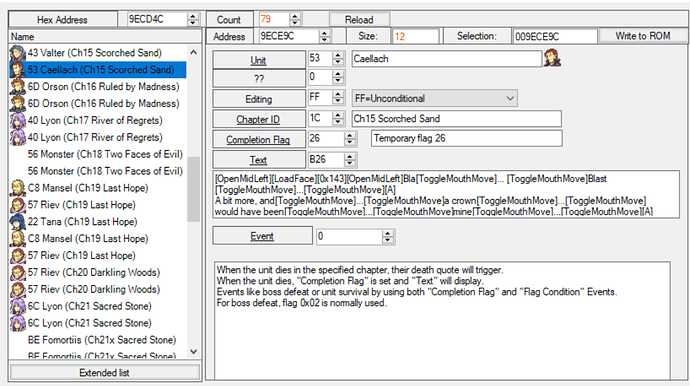Viewport: 690px width, 386px height.
Task: Open the Editing FF=Unconditional dropdown
Action: coord(435,99)
